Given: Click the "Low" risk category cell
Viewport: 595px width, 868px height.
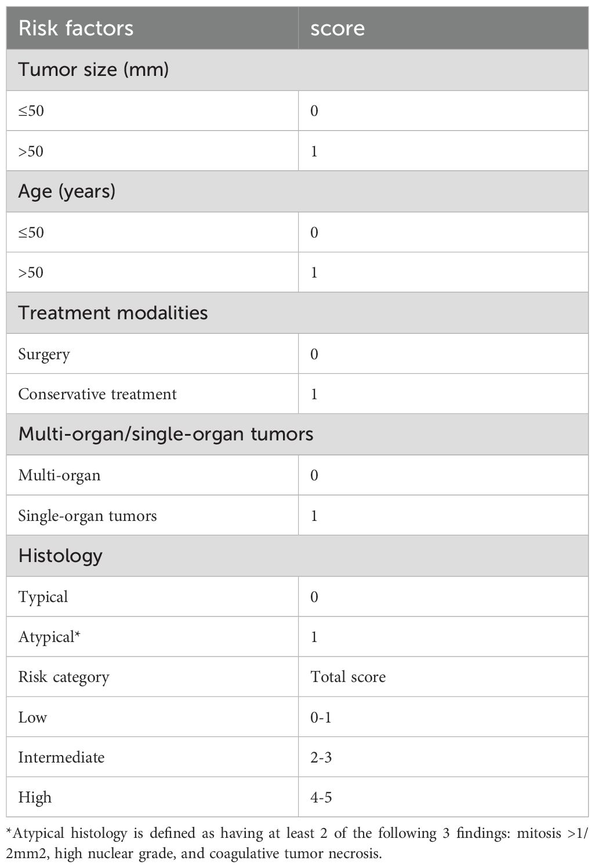Looking at the screenshot, I should (x=32, y=717).
